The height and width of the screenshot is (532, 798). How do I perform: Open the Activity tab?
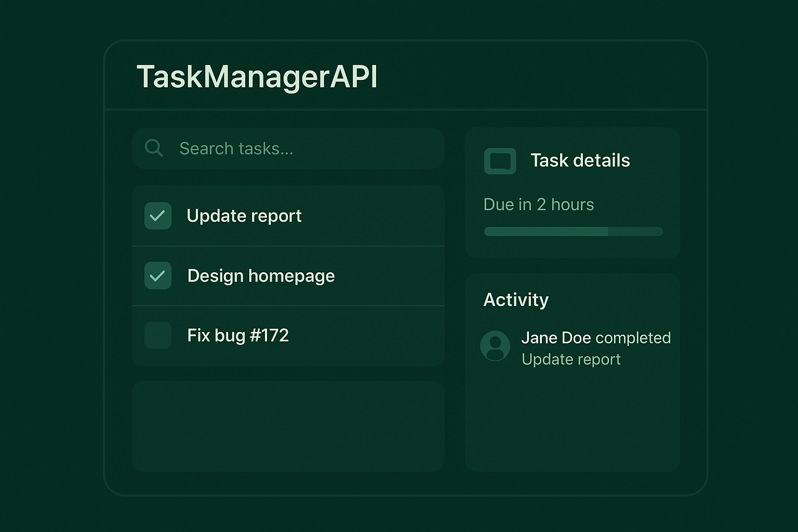(516, 300)
